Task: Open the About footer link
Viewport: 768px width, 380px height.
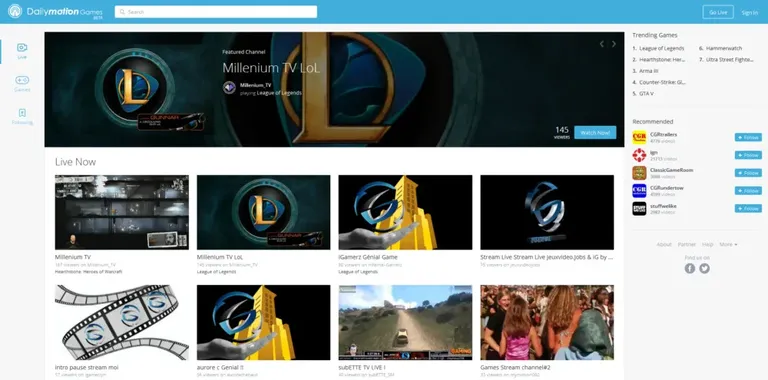Action: click(x=664, y=244)
